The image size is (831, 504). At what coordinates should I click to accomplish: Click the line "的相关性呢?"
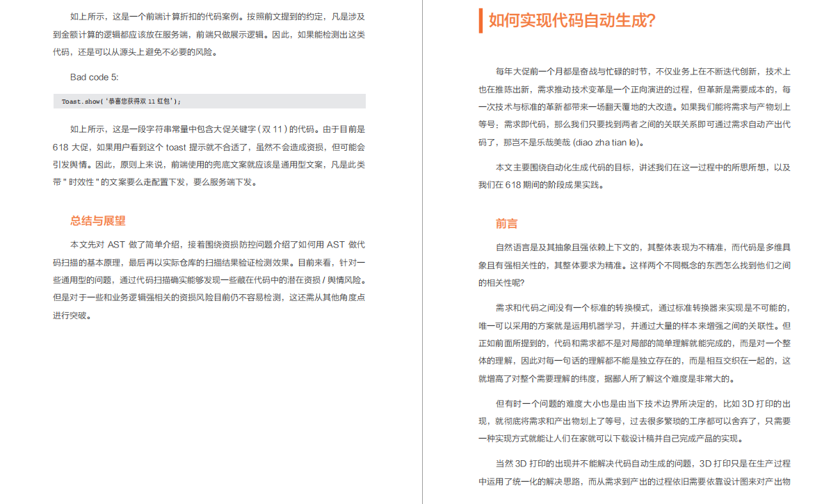click(501, 283)
